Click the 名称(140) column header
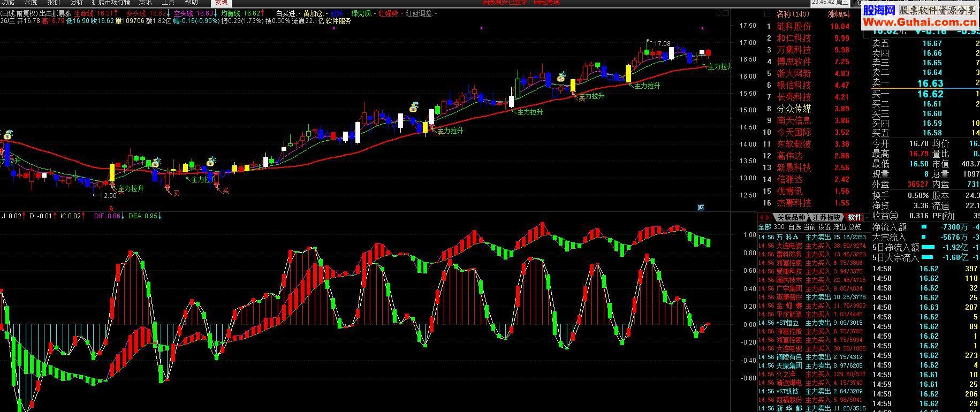980x412 pixels. [x=793, y=14]
